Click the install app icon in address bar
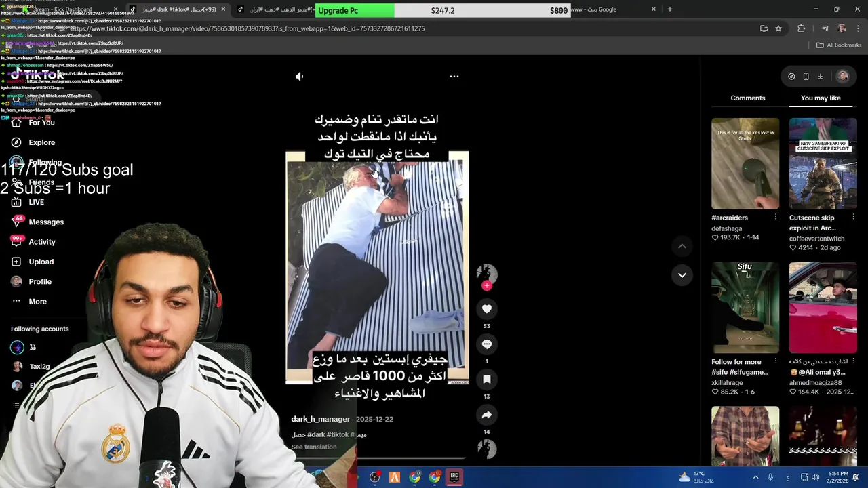The width and height of the screenshot is (868, 488). click(764, 28)
